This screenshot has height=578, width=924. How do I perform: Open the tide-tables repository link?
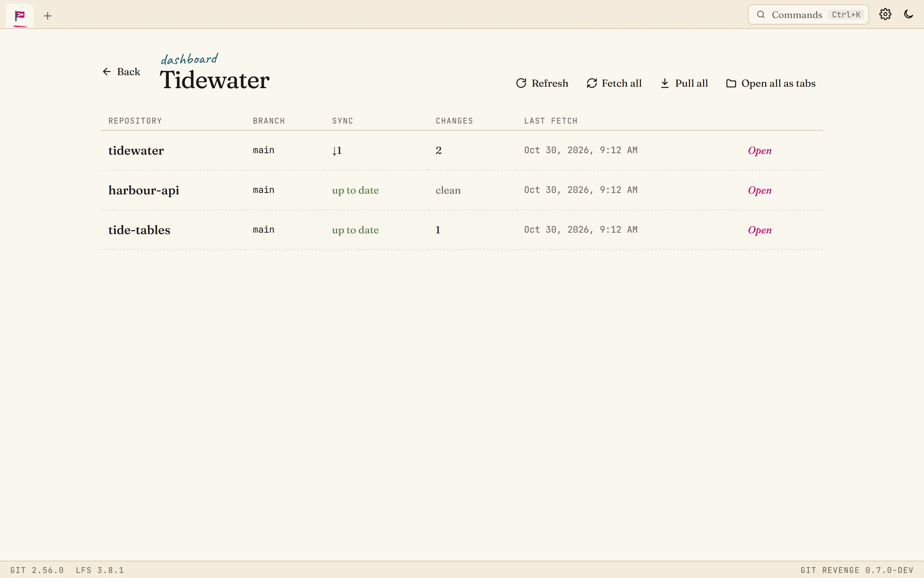(x=759, y=230)
